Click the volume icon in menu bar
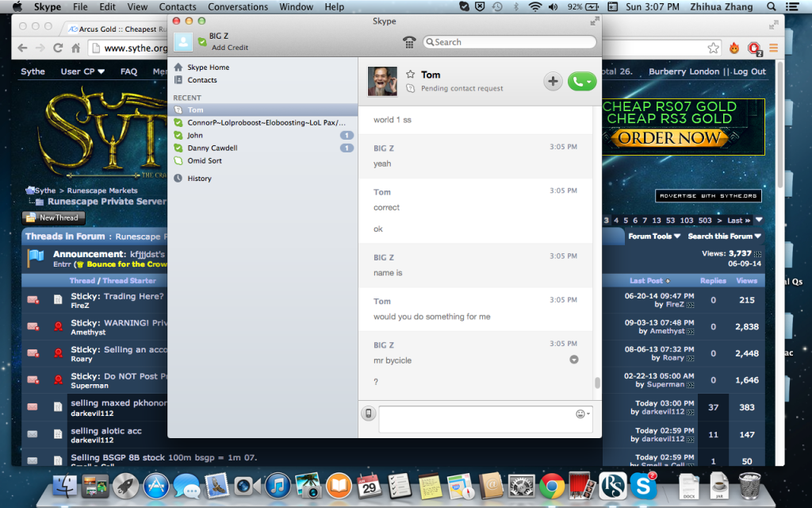The width and height of the screenshot is (812, 508). click(553, 6)
